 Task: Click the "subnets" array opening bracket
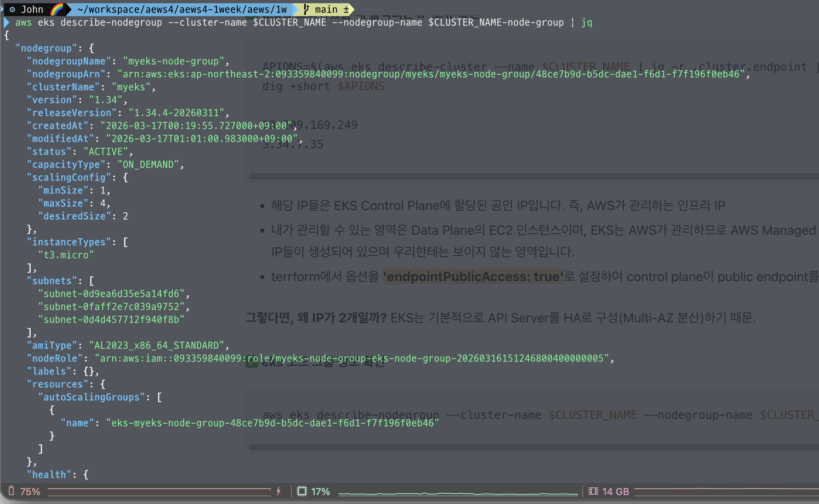coord(91,281)
